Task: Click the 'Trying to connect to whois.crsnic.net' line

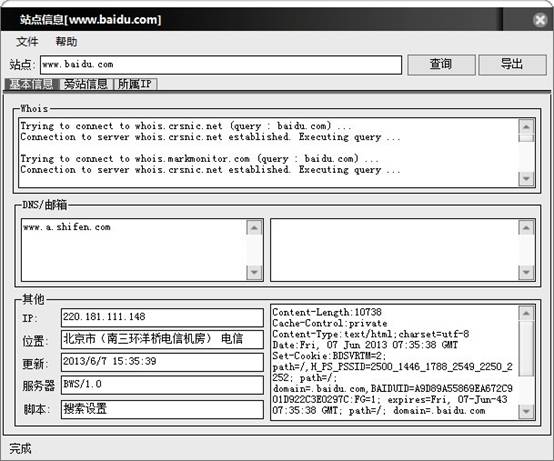Action: pos(186,126)
